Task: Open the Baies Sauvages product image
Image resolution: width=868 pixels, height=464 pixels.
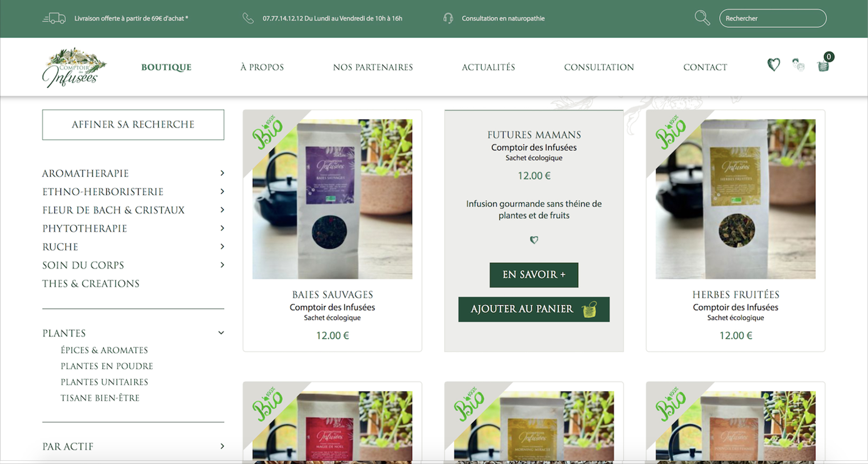Action: pyautogui.click(x=332, y=199)
